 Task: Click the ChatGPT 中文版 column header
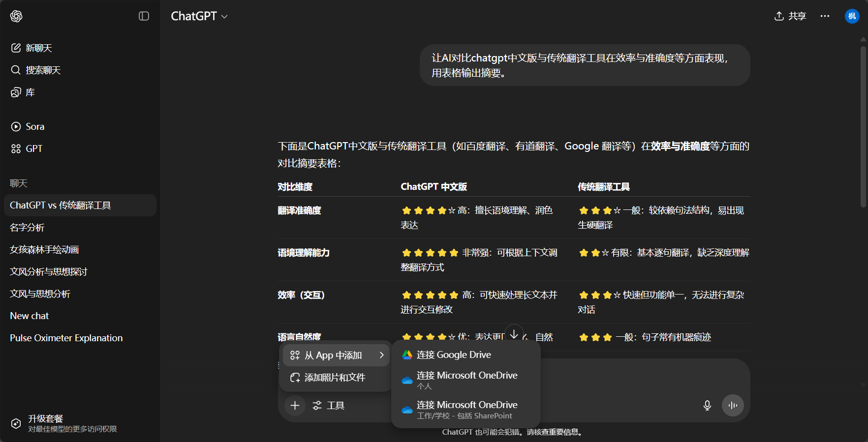point(434,187)
